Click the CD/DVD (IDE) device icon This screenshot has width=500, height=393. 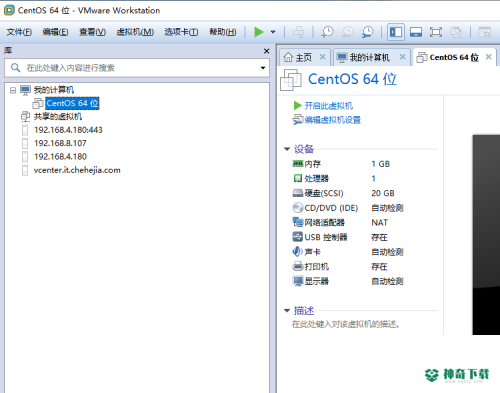297,208
